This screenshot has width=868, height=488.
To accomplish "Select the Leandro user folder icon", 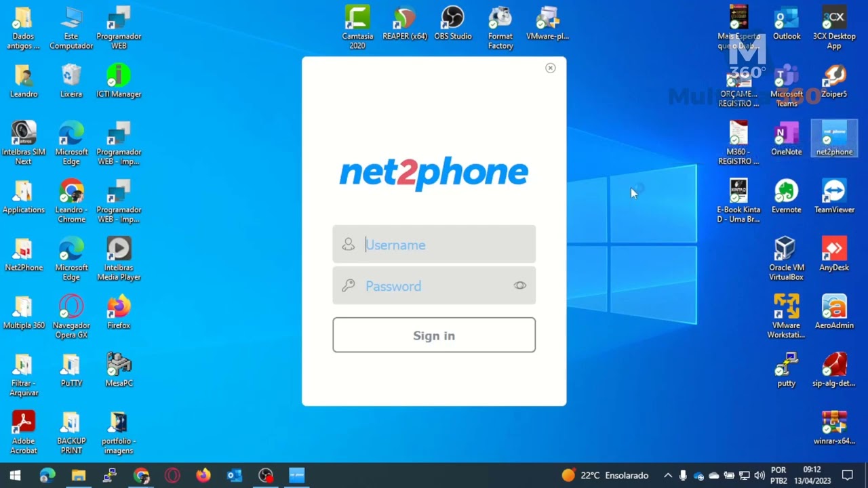I will pyautogui.click(x=23, y=81).
